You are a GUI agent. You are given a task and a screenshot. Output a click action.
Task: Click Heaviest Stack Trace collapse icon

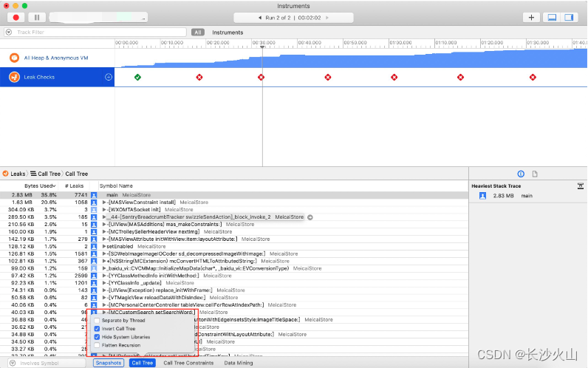580,185
